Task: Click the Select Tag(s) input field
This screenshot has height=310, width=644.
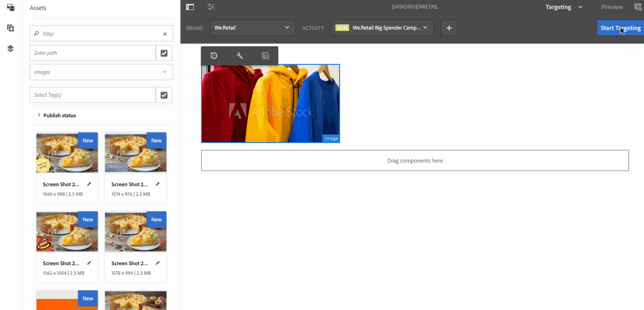Action: pos(92,95)
